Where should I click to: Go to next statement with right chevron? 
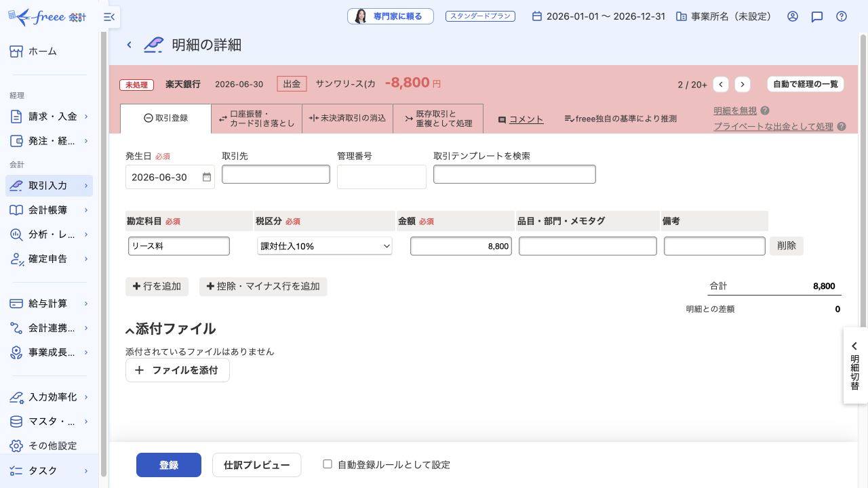(743, 84)
